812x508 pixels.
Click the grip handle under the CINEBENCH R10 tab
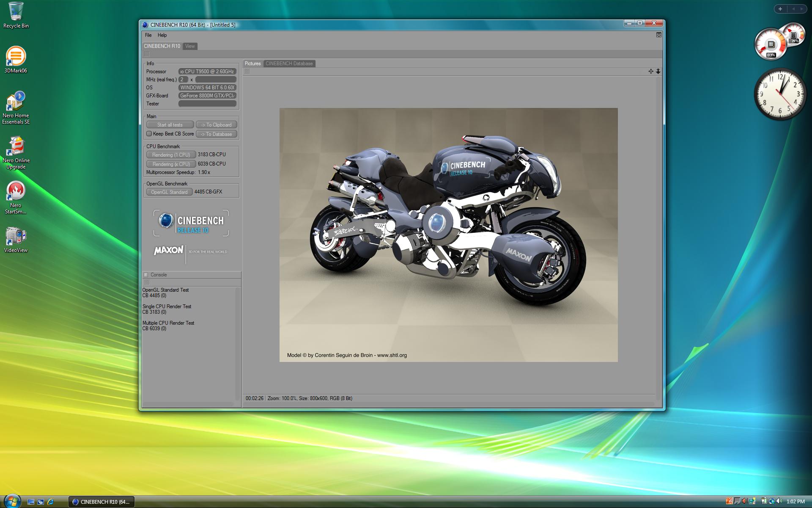(x=147, y=54)
